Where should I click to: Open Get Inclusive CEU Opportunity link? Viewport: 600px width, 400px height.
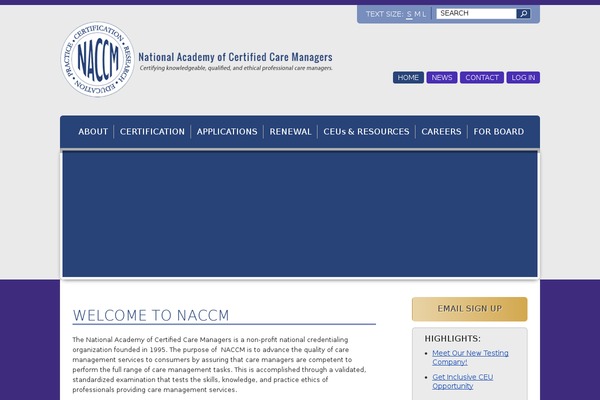463,381
